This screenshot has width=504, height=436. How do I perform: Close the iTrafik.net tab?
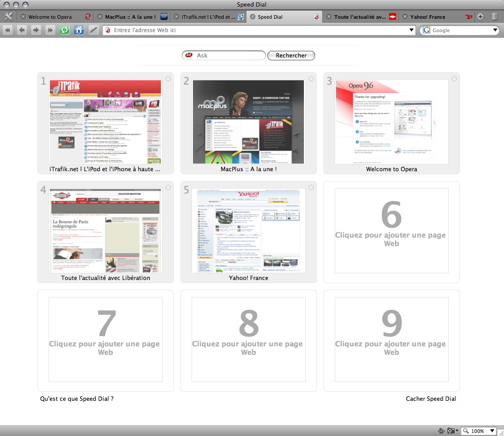click(x=176, y=17)
